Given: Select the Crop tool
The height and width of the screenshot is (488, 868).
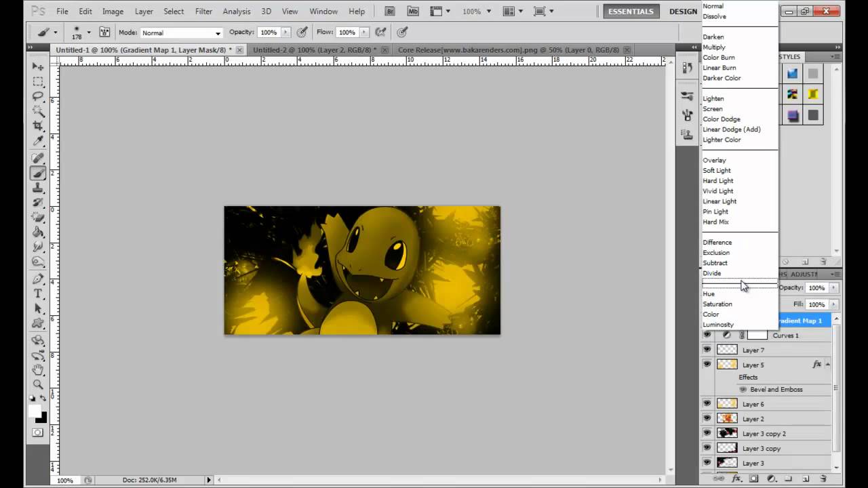Looking at the screenshot, I should [x=38, y=126].
